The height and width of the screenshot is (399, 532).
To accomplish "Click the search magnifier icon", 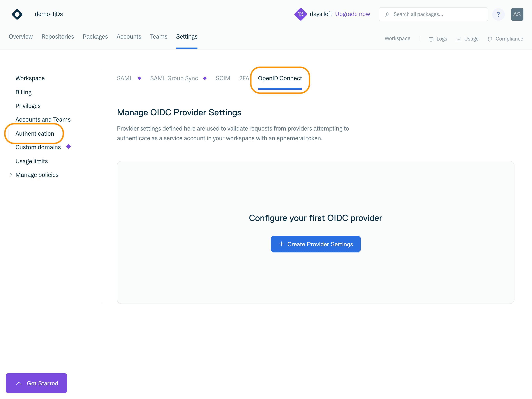I will [x=387, y=14].
